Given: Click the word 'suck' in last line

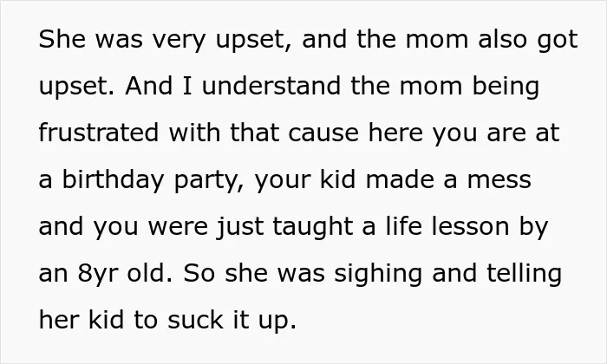Looking at the screenshot, I should pos(195,320).
